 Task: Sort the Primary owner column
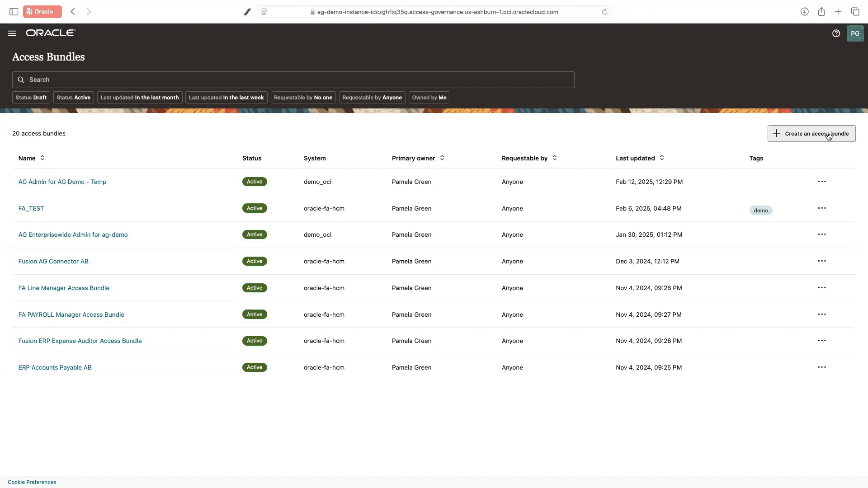pos(417,158)
